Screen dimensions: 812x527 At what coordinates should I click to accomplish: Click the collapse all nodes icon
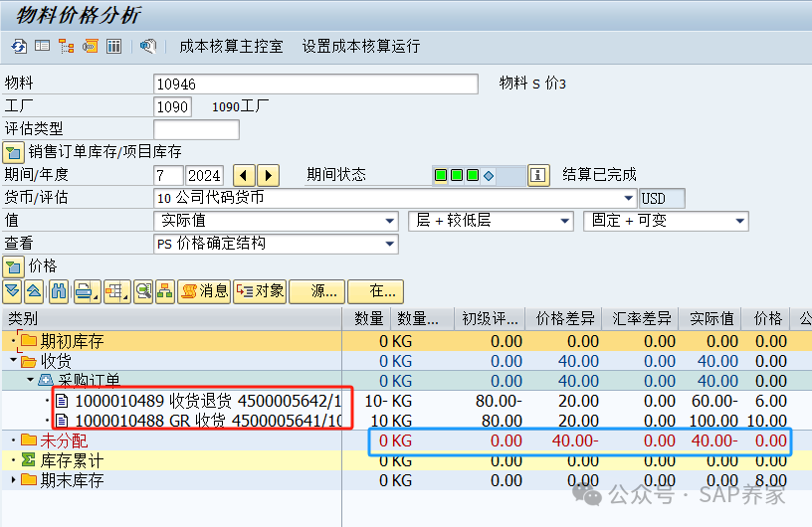(34, 291)
